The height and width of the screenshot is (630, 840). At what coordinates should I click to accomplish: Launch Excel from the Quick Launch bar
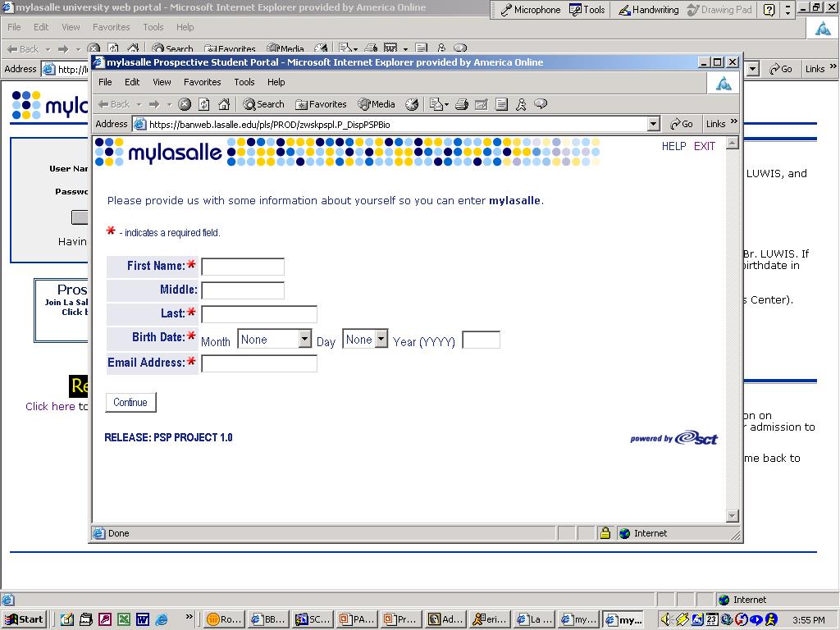[124, 619]
